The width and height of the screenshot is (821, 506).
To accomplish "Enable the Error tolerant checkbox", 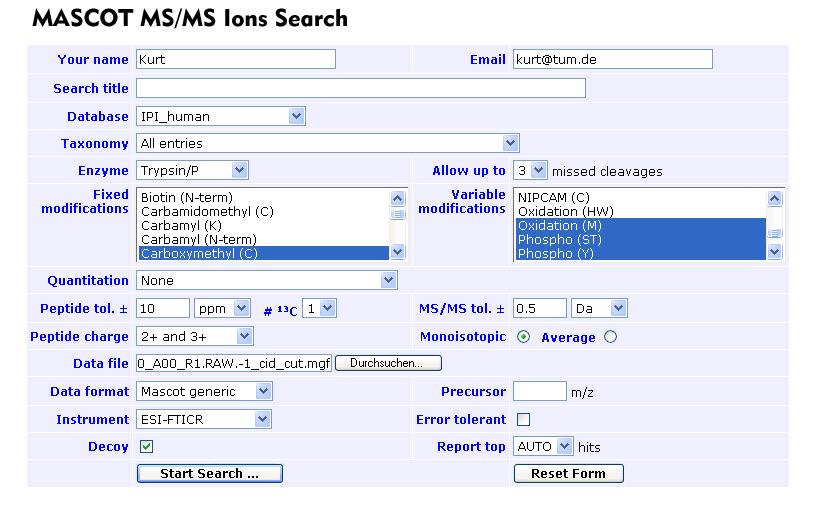I will pos(523,420).
